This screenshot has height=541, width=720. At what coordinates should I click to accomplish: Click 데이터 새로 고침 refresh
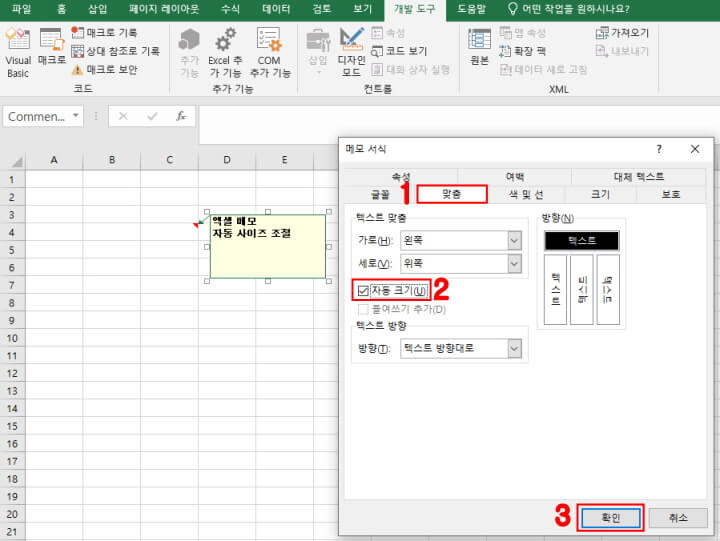coord(544,69)
